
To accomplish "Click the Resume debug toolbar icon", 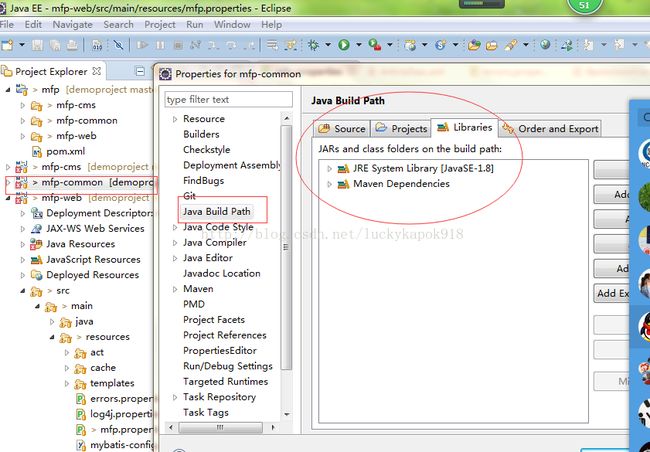I will pyautogui.click(x=142, y=44).
